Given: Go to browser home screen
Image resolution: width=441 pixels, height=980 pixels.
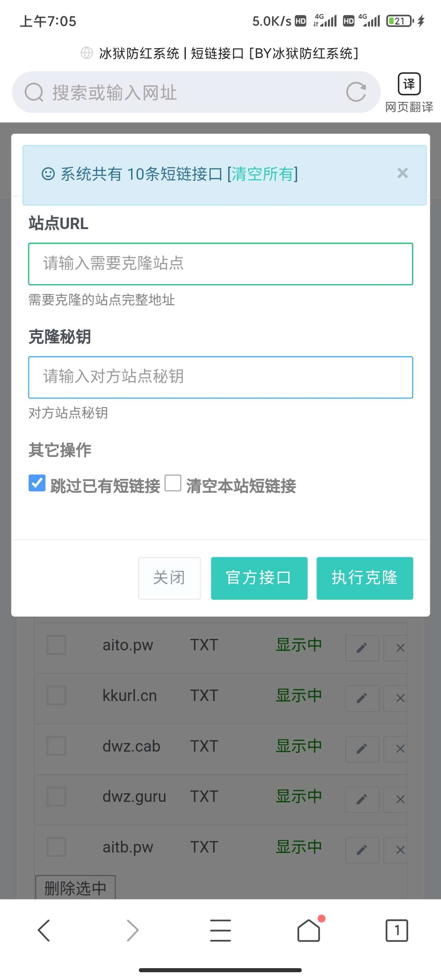Looking at the screenshot, I should coord(309,930).
